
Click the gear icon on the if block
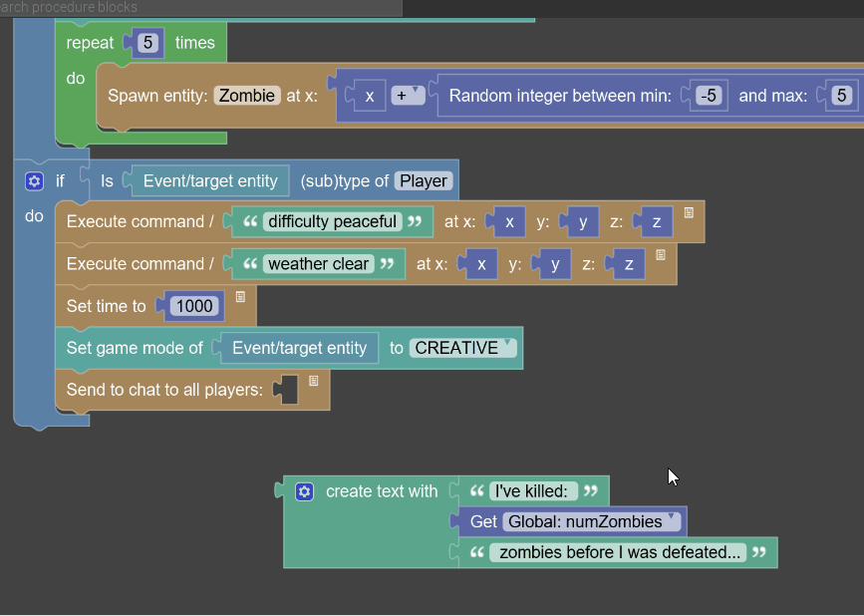tap(35, 181)
